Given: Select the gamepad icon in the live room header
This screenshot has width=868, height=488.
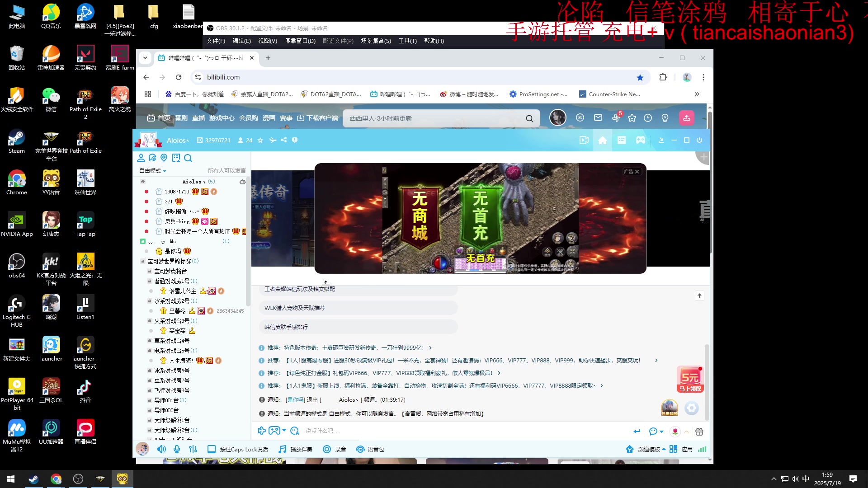Looking at the screenshot, I should click(640, 140).
